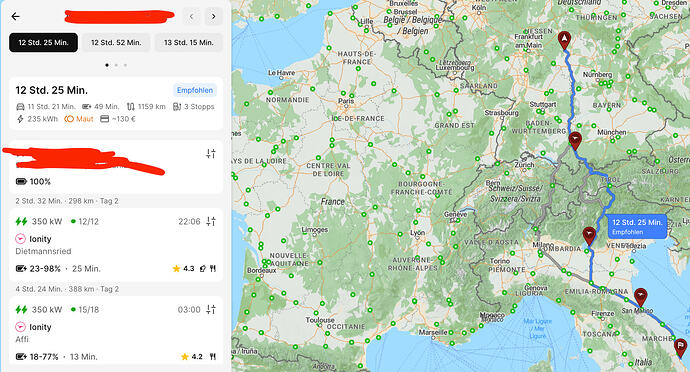The height and width of the screenshot is (372, 690).
Task: Open adjust options for Dietmannsried stop
Action: (211, 221)
